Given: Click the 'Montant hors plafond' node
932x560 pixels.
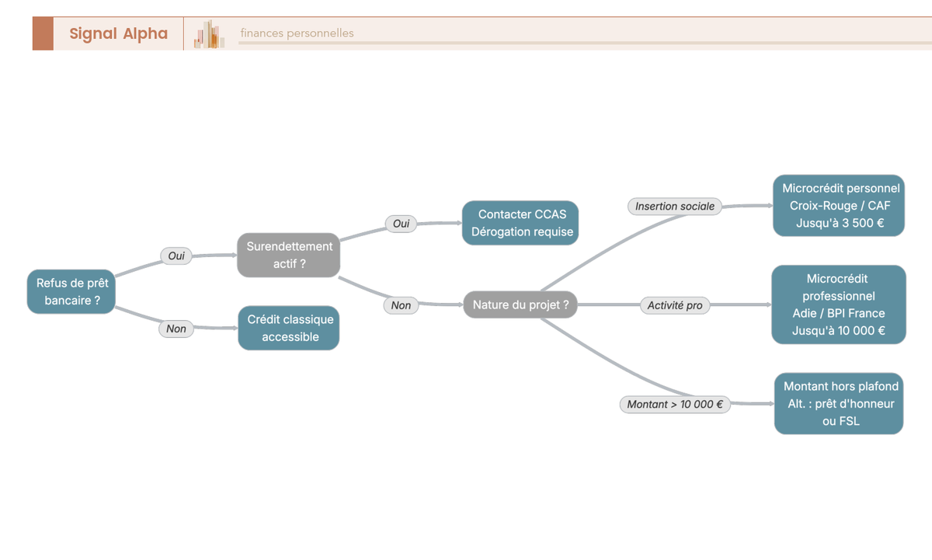Looking at the screenshot, I should click(x=840, y=403).
